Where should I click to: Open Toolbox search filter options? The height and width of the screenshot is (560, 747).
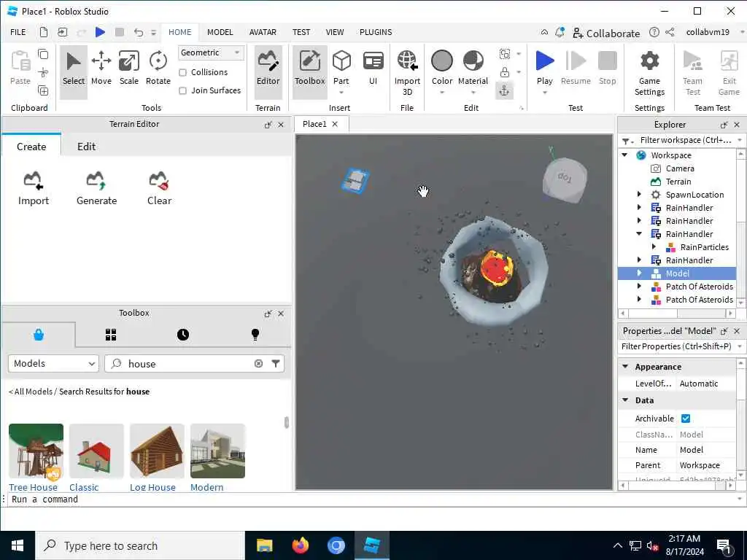[275, 363]
